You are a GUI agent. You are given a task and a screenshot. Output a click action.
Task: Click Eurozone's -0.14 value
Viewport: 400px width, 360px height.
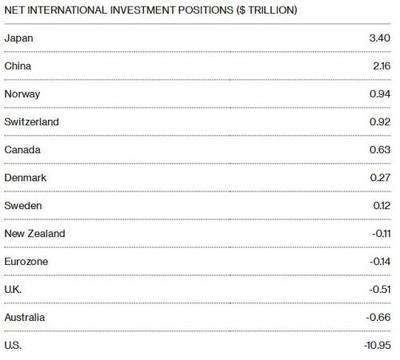click(380, 261)
